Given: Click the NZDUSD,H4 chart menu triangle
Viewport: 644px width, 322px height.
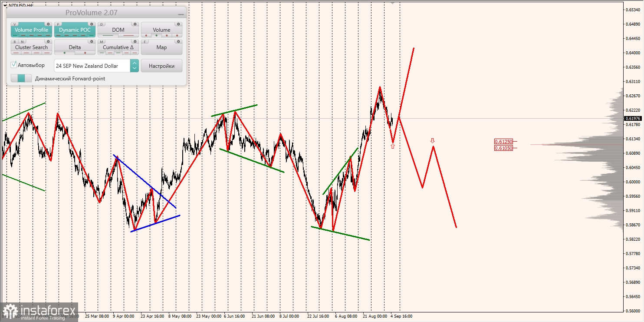Looking at the screenshot, I should click(5, 6).
